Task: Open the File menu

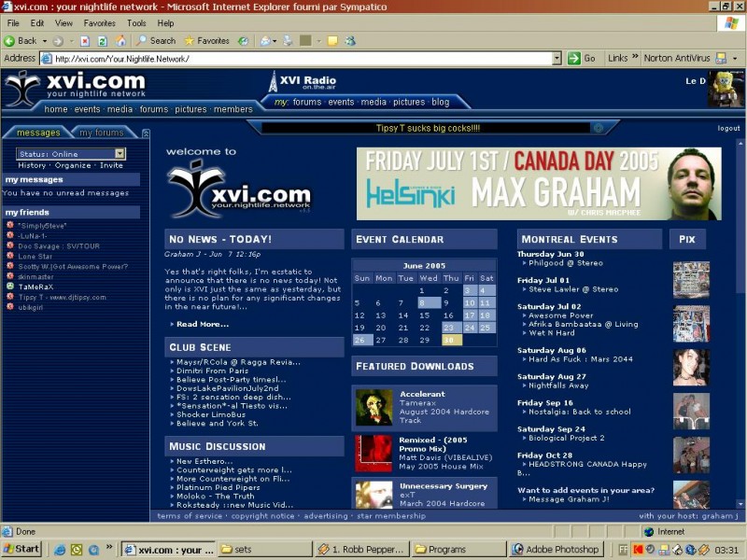Action: click(13, 22)
